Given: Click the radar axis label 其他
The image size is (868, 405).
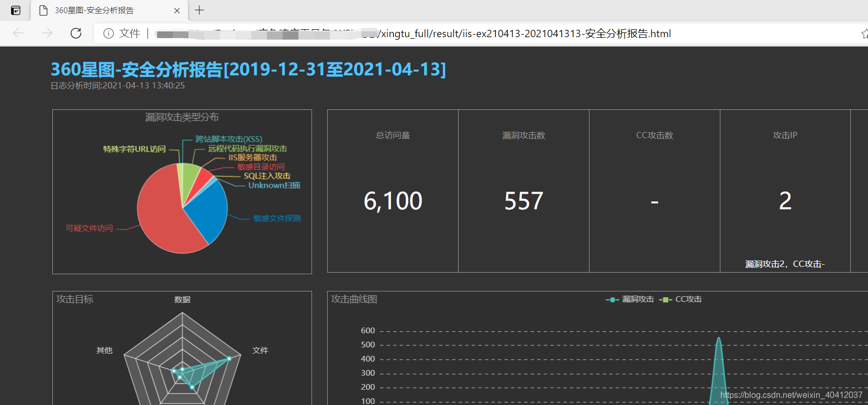Looking at the screenshot, I should click(x=104, y=350).
